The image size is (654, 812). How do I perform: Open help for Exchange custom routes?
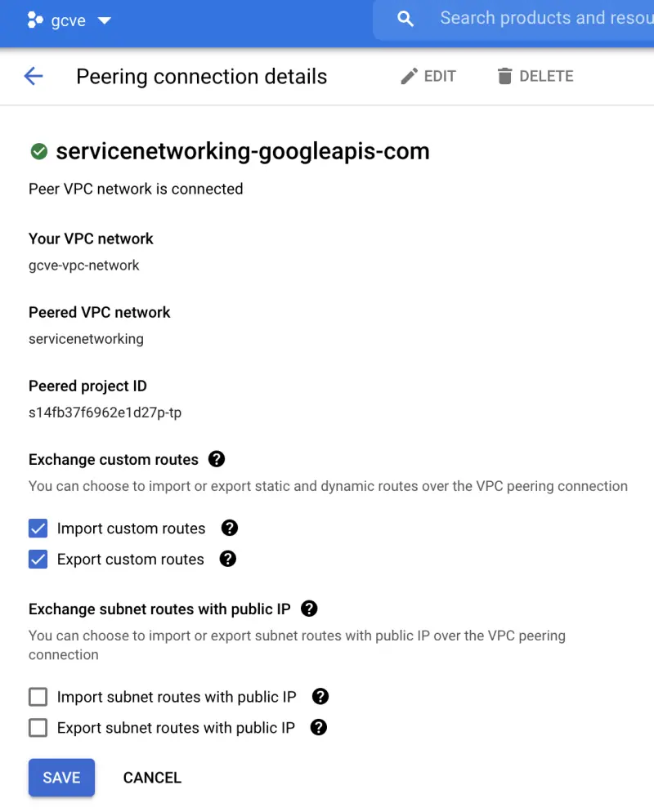click(217, 459)
